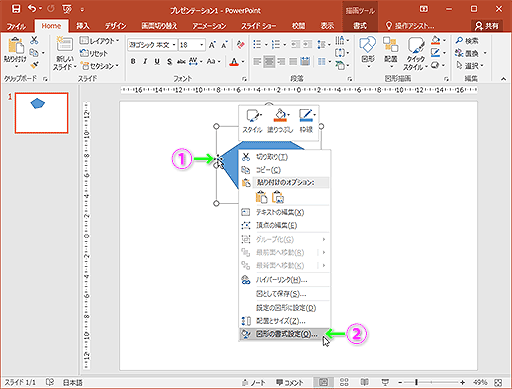Zoom out with the minus button

(400, 382)
